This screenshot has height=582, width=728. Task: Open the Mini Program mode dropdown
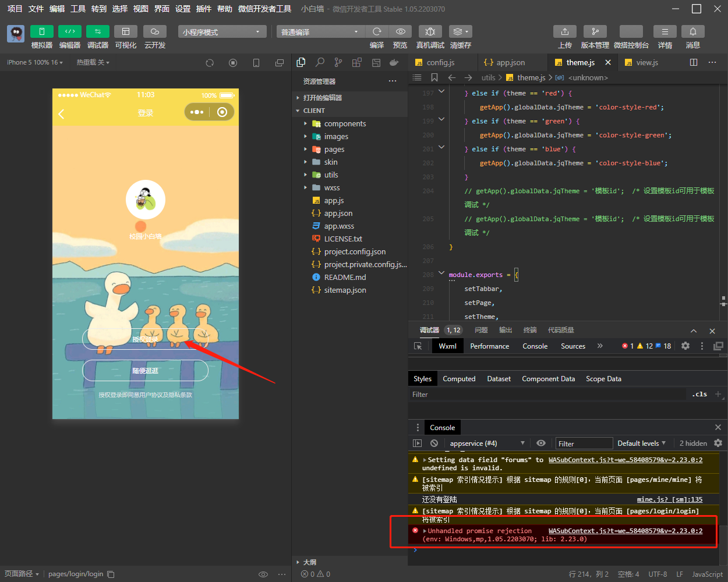pos(222,32)
